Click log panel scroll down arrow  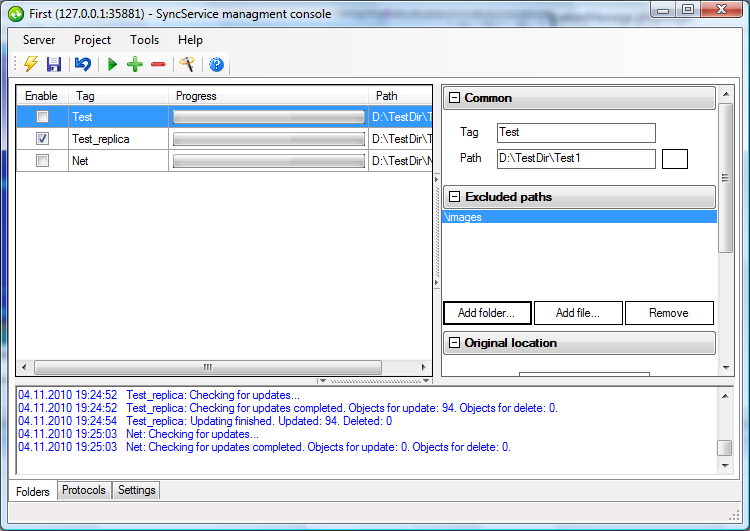coord(725,465)
